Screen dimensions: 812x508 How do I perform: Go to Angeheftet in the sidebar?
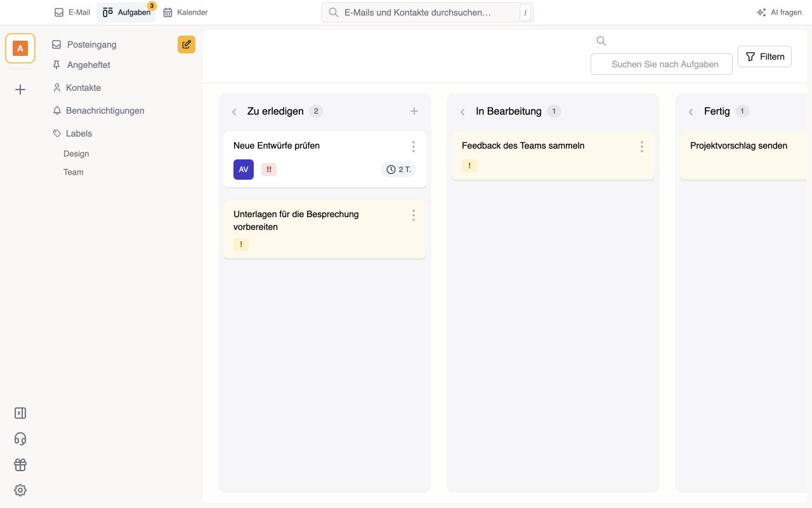(89, 65)
